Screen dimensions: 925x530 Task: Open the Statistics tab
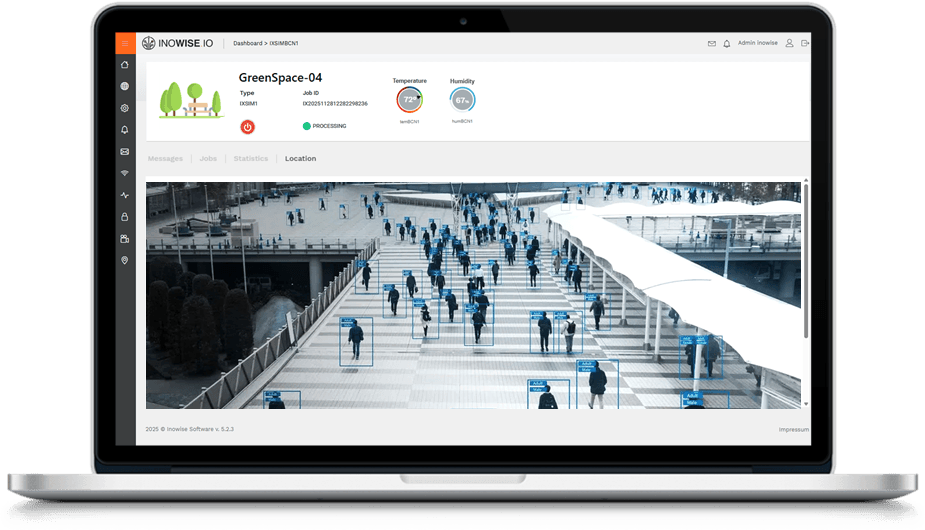[x=250, y=159]
